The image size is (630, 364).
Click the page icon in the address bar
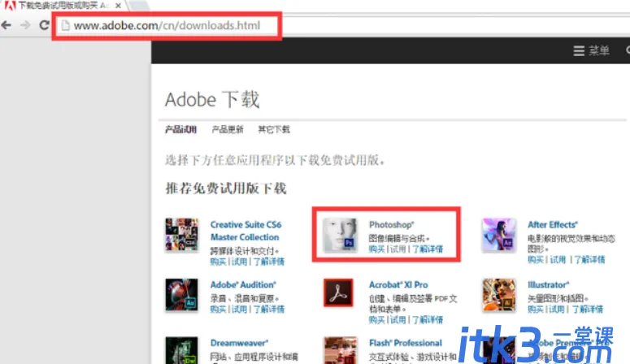point(65,26)
